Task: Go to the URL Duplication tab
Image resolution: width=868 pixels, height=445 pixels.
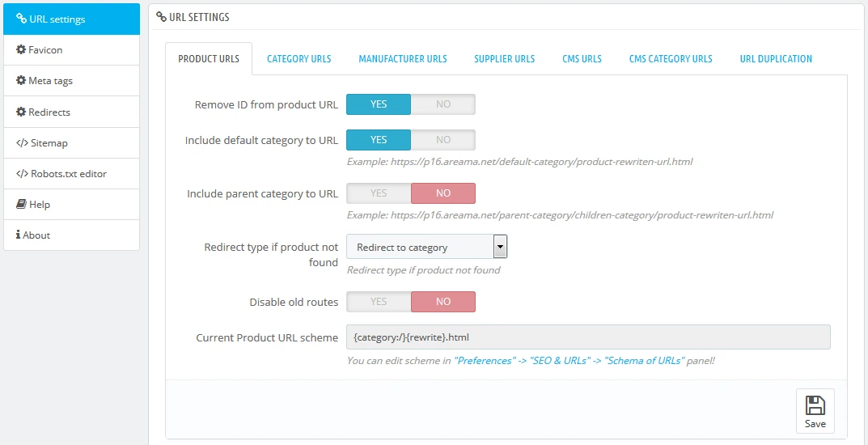Action: pyautogui.click(x=775, y=59)
